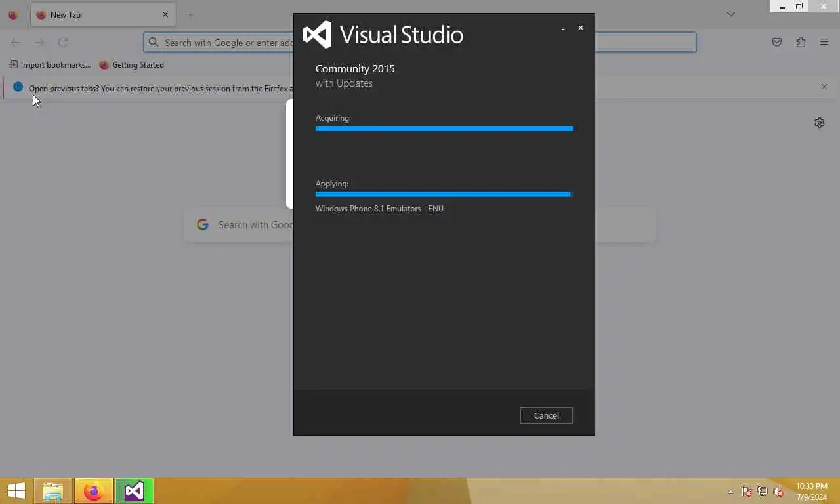
Task: Open Firefox Pocket save icon
Action: pyautogui.click(x=777, y=42)
